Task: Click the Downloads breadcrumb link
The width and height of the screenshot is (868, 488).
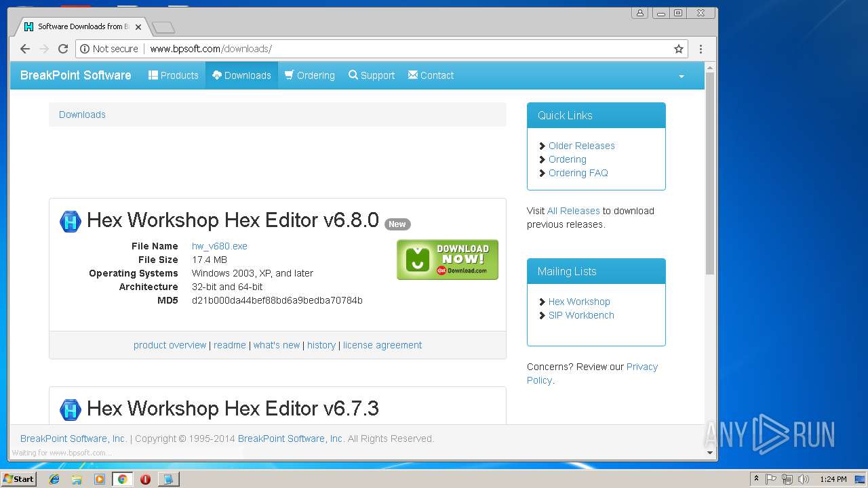Action: point(82,115)
